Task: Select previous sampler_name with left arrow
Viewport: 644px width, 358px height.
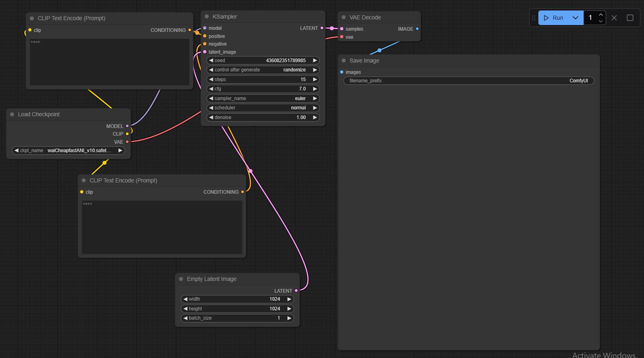Action: pos(211,98)
